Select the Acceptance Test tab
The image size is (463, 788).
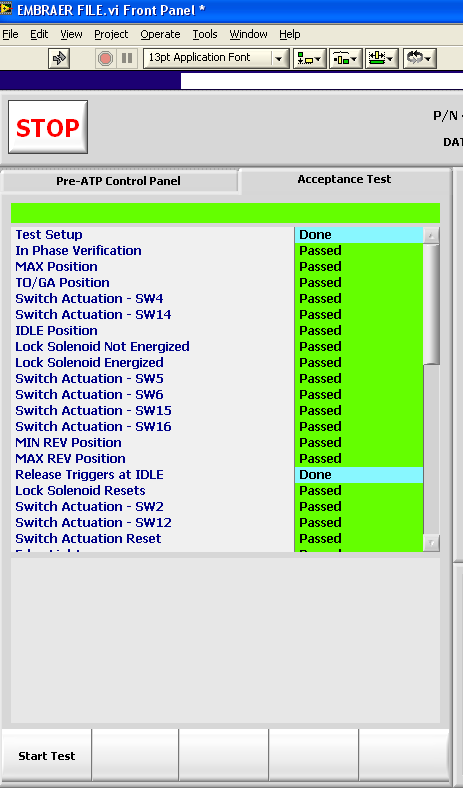(344, 179)
